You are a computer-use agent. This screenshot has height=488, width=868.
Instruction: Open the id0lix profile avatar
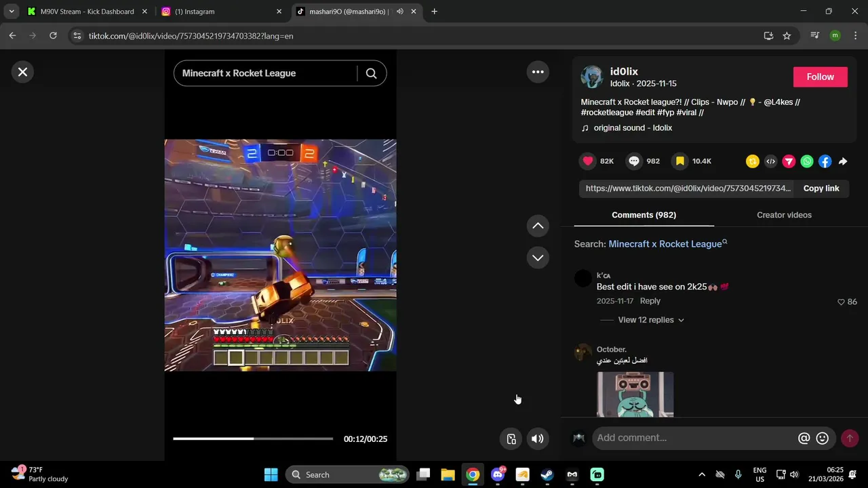592,77
